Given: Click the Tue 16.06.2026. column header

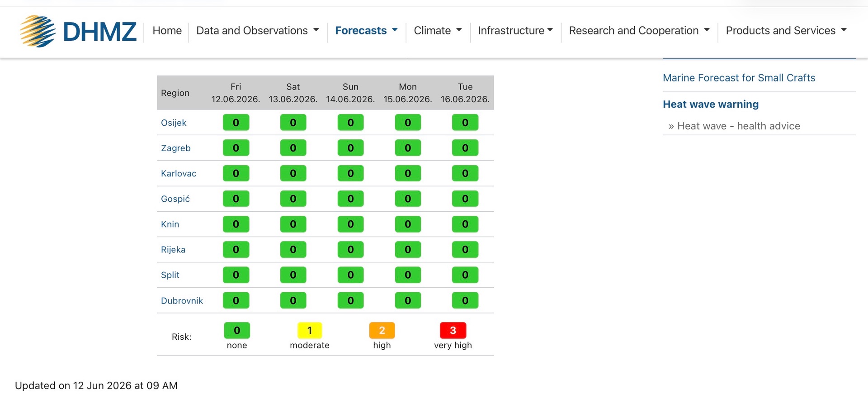Looking at the screenshot, I should 465,93.
